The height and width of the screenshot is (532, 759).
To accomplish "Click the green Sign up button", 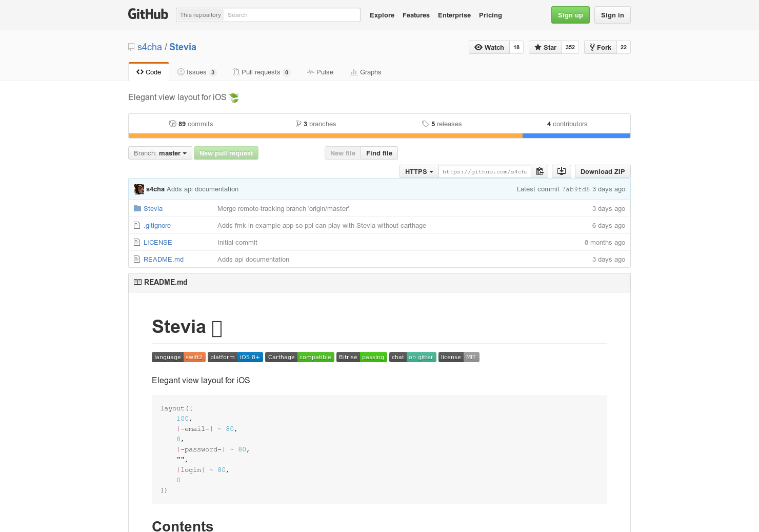I will click(570, 15).
